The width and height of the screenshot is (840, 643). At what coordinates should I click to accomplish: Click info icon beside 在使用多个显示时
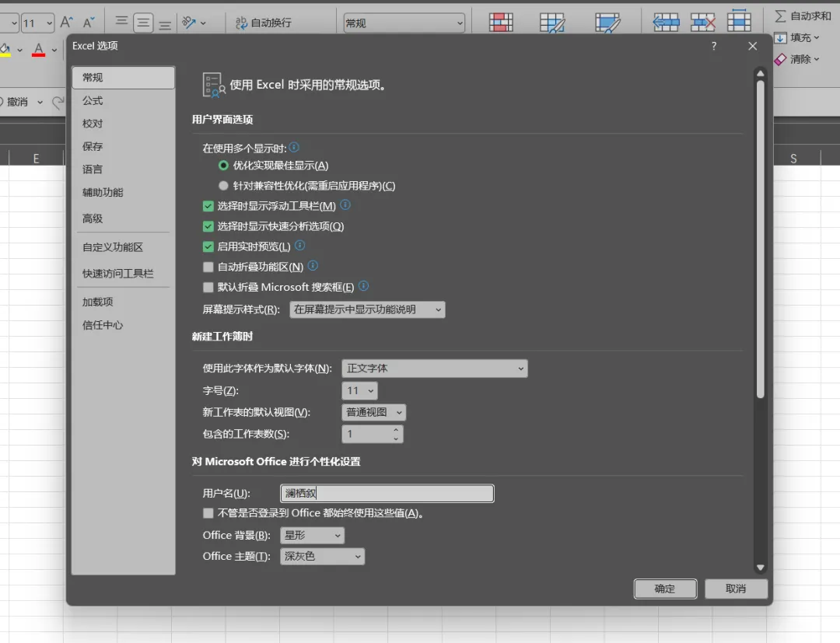(294, 147)
